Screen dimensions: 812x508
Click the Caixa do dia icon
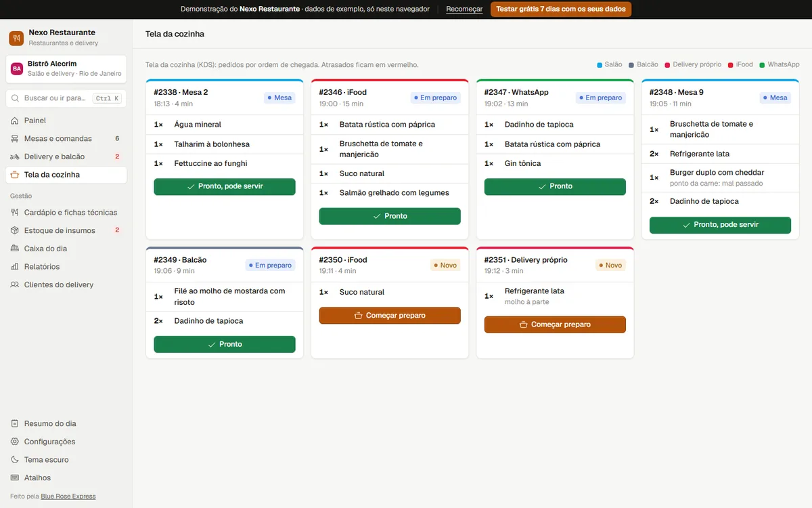click(15, 249)
